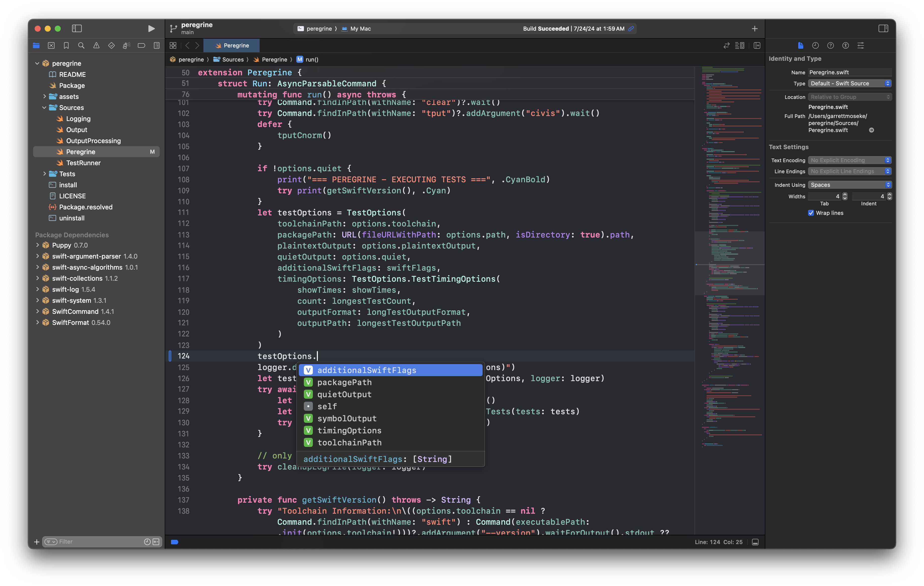Open the Breakpoint navigator
The height and width of the screenshot is (586, 924).
(141, 45)
